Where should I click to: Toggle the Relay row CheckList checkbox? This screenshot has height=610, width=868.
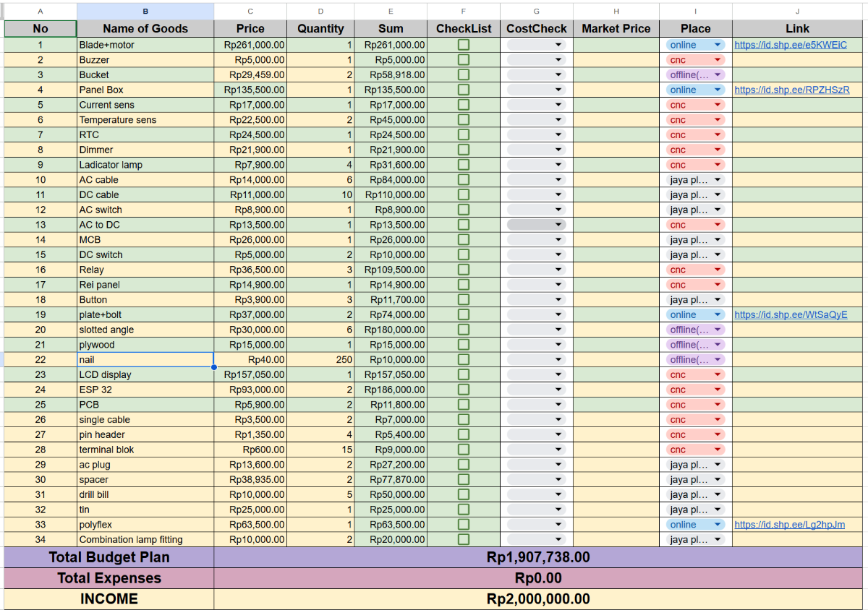point(463,270)
